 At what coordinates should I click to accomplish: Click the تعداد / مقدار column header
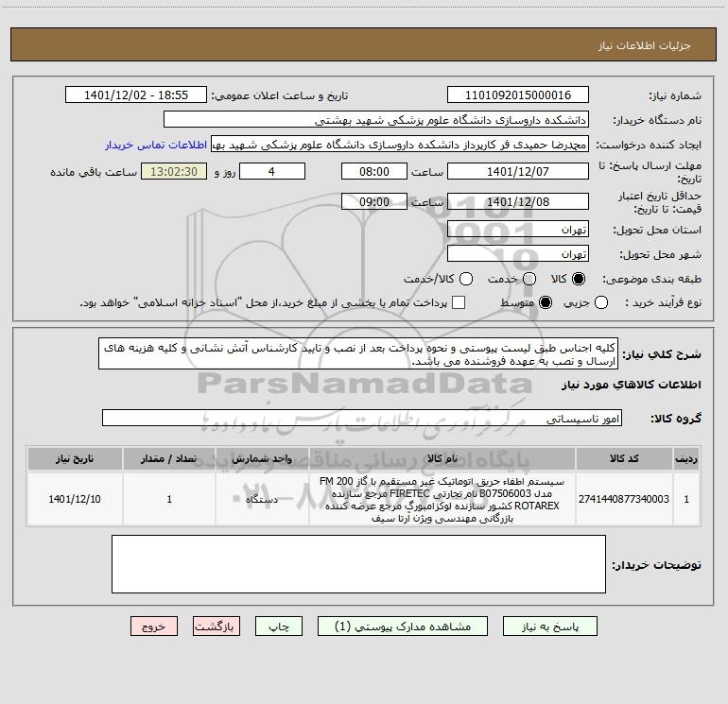click(169, 458)
